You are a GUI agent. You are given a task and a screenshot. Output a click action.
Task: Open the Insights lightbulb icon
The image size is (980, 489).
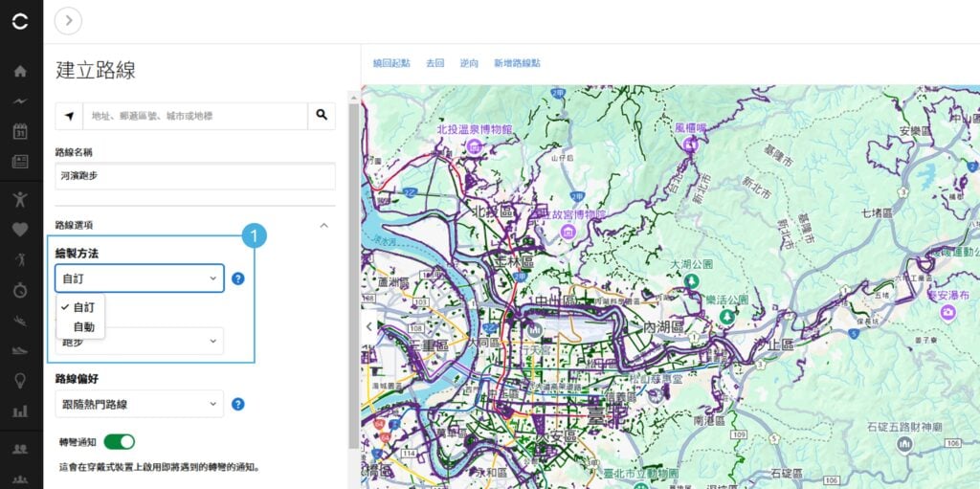pos(20,381)
